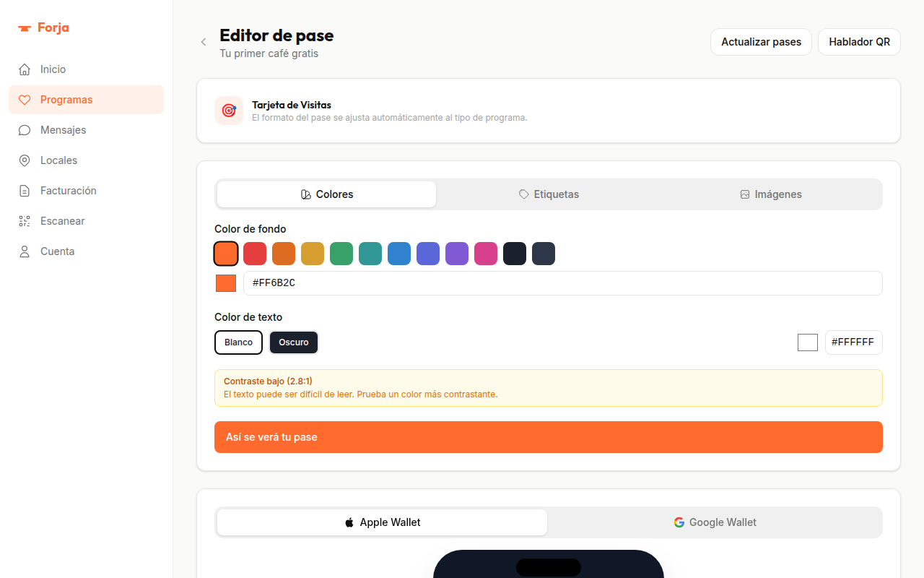The height and width of the screenshot is (578, 924).
Task: Click the tag icon beside Etiquetas
Action: [x=524, y=194]
